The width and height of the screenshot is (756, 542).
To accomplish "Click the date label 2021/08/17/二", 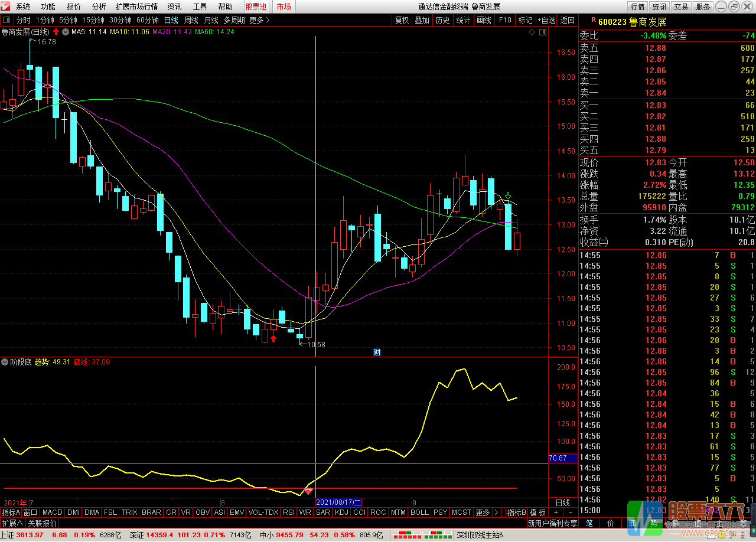I will [x=338, y=502].
